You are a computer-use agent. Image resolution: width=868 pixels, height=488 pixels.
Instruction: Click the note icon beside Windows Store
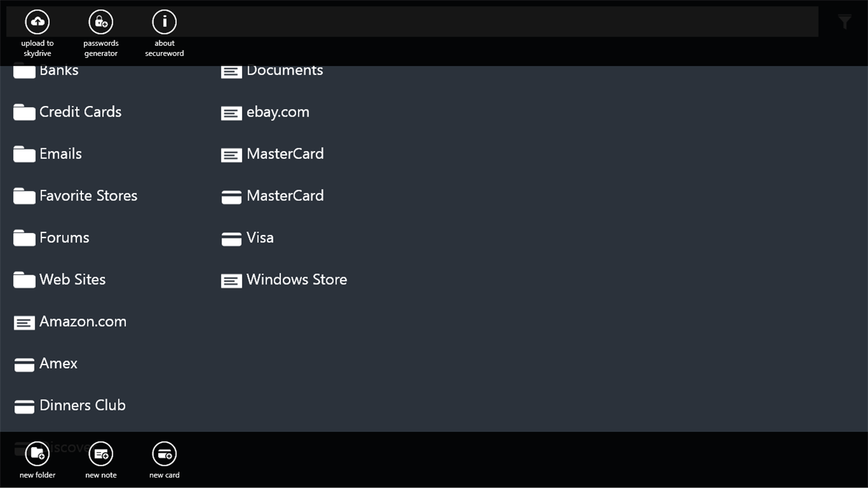[x=231, y=280]
